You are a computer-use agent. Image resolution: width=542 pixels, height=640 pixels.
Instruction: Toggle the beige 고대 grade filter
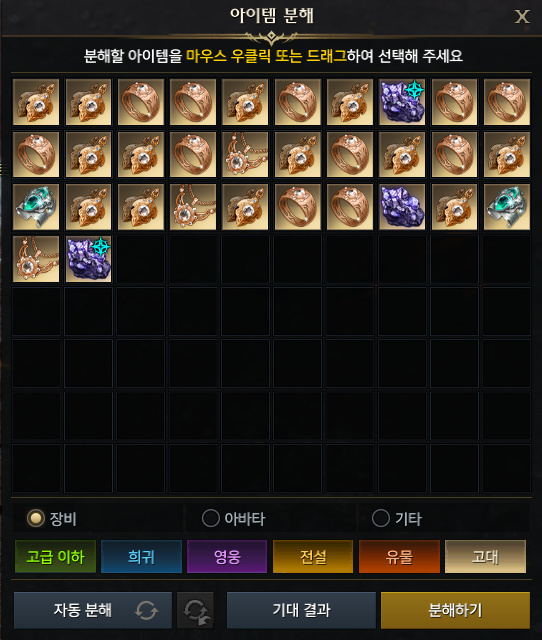pyautogui.click(x=485, y=556)
